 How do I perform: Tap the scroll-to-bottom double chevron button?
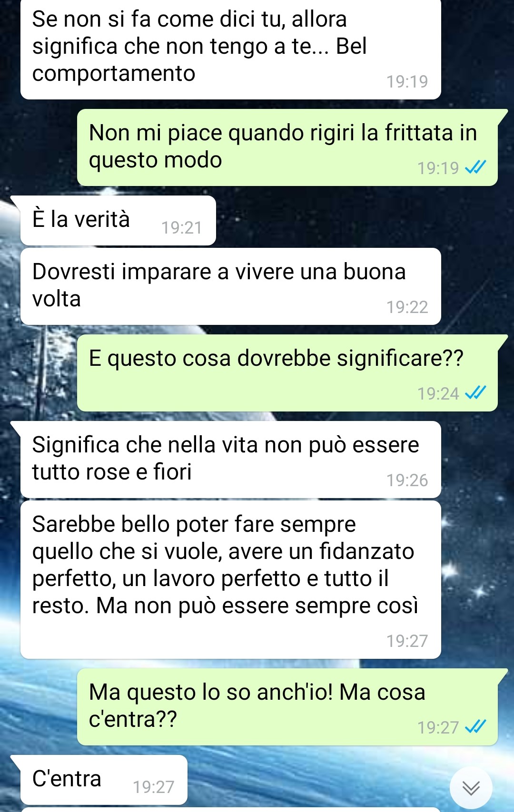tap(471, 787)
